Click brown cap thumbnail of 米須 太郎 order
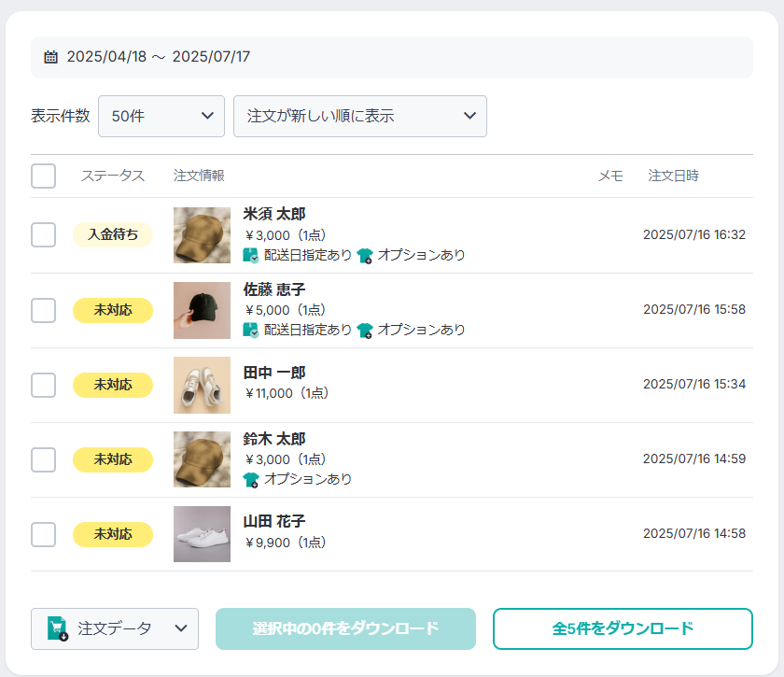Image resolution: width=784 pixels, height=677 pixels. (x=202, y=235)
